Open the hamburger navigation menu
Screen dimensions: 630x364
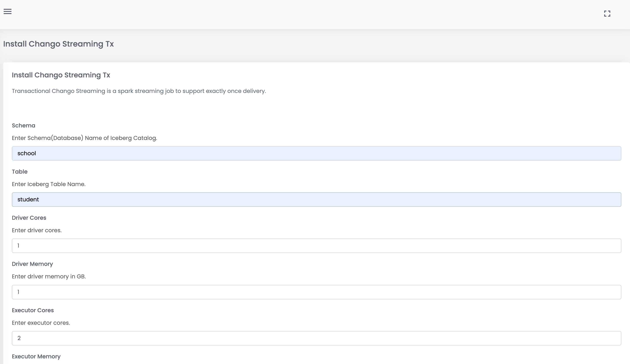[8, 11]
